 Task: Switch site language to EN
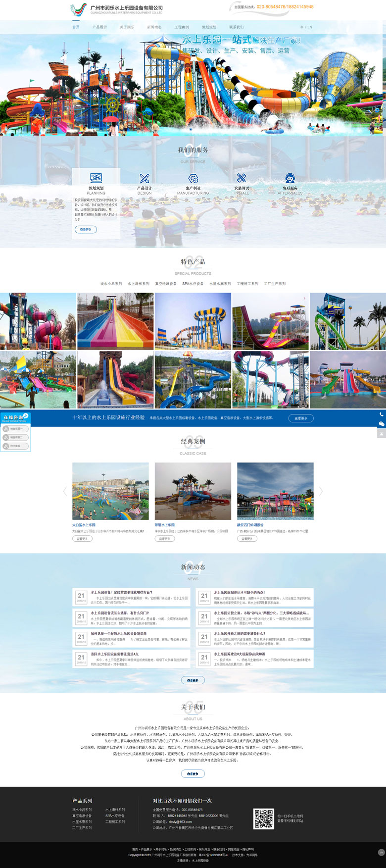click(x=310, y=27)
